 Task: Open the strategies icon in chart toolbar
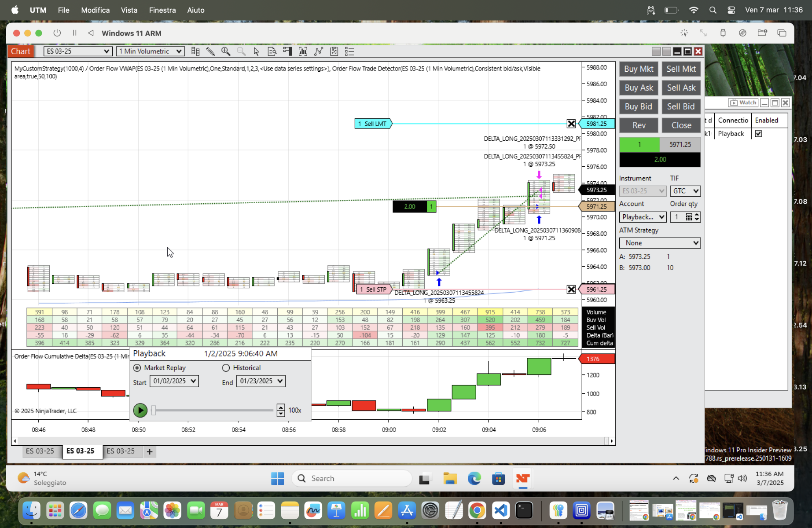[334, 51]
